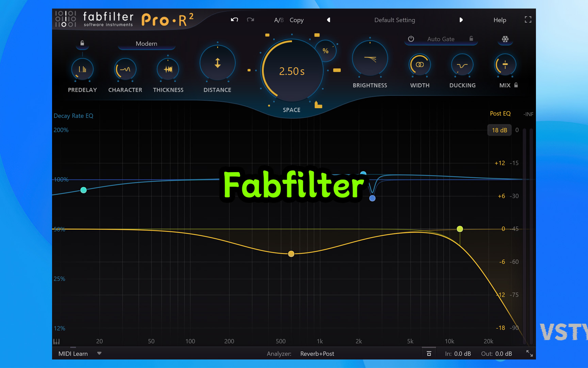Click the Out: 0.0 dB value
Viewport: 588px width, 368px height.
click(504, 354)
